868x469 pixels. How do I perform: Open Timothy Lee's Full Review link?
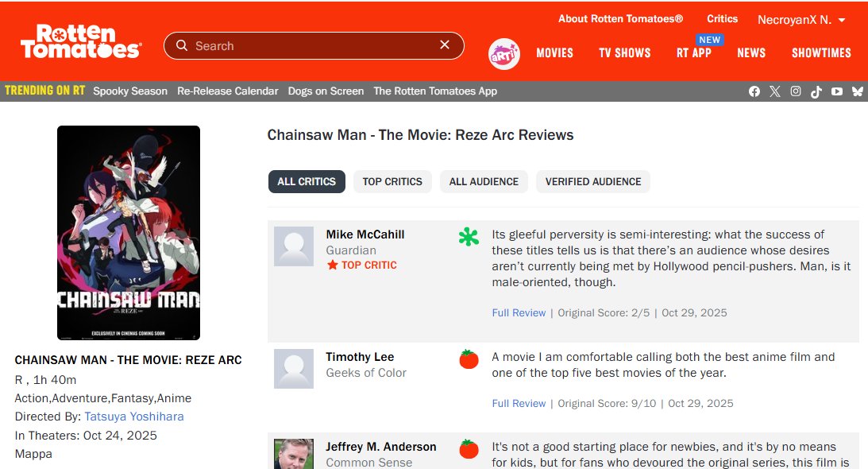pyautogui.click(x=519, y=404)
